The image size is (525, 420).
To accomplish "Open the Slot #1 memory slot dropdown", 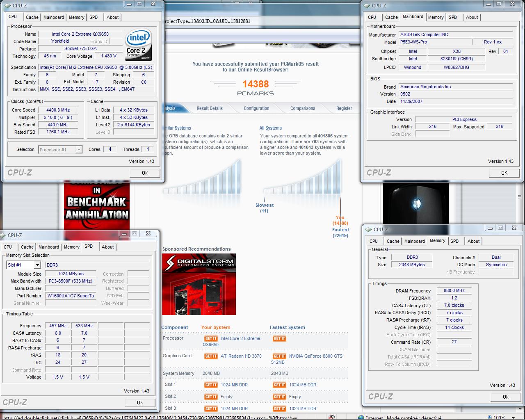I will tap(37, 265).
